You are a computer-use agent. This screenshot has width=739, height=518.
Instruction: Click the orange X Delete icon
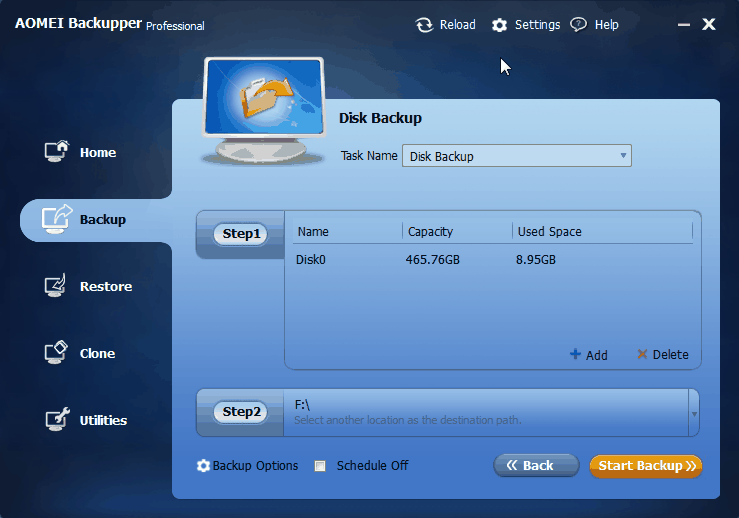pos(642,354)
